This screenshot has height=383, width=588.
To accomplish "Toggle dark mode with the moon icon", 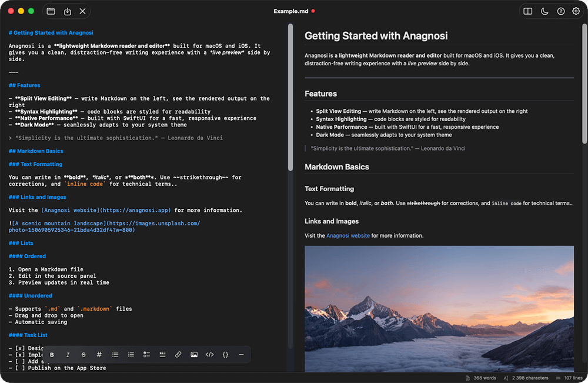I will click(x=544, y=11).
